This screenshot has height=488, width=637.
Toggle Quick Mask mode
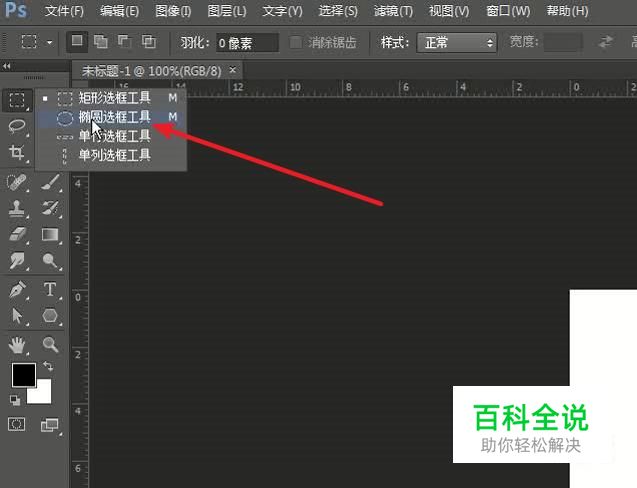point(17,425)
